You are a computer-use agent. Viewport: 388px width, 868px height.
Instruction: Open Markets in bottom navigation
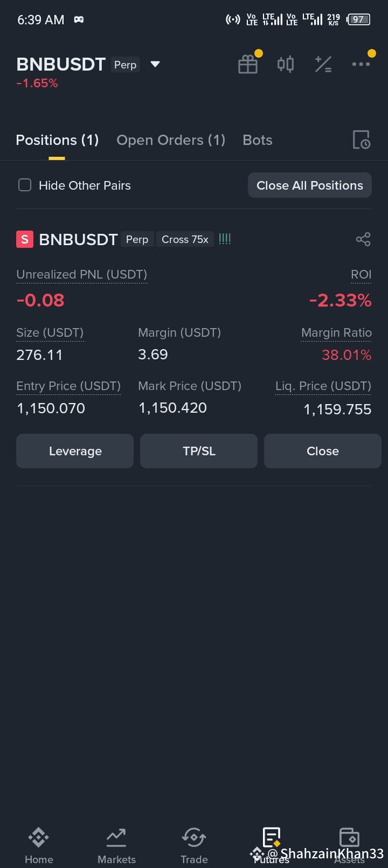[x=116, y=846]
